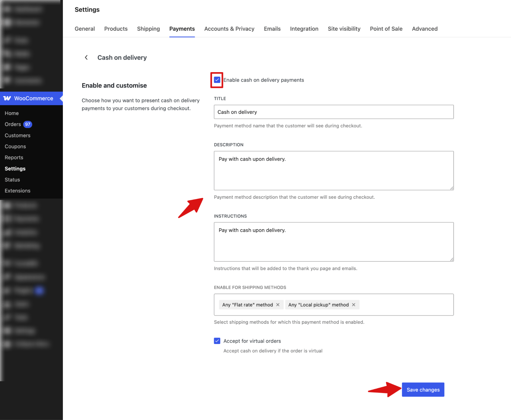Click the Save changes button

423,390
